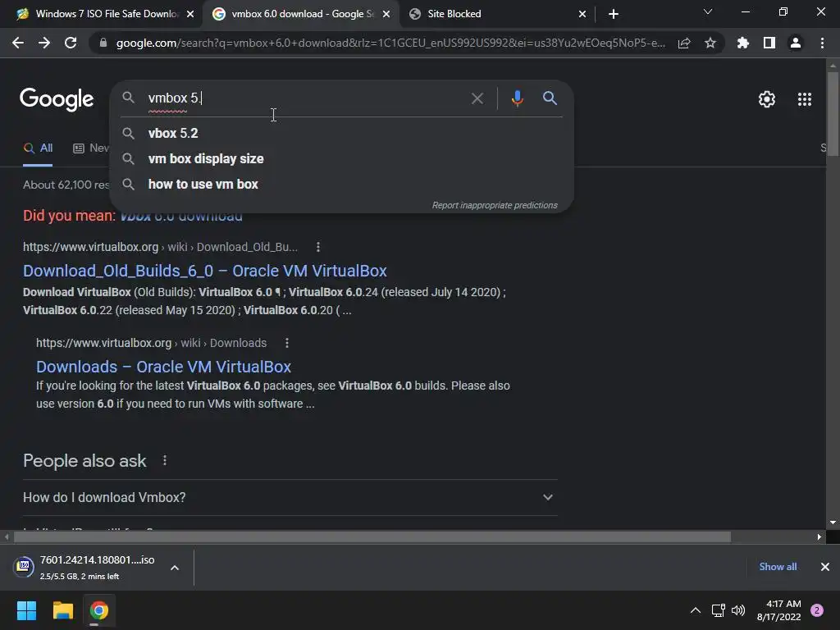This screenshot has width=840, height=630.
Task: Open download item options chevron
Action: pos(175,568)
